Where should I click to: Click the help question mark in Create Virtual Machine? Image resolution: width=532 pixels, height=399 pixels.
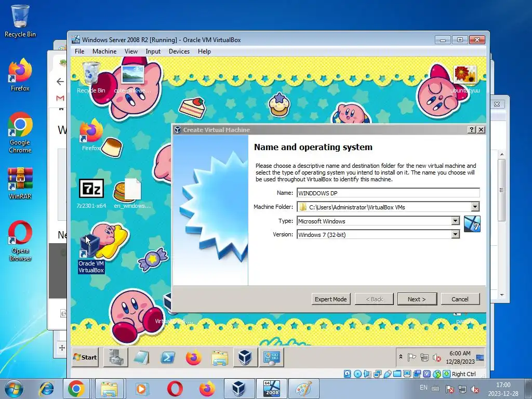point(472,129)
